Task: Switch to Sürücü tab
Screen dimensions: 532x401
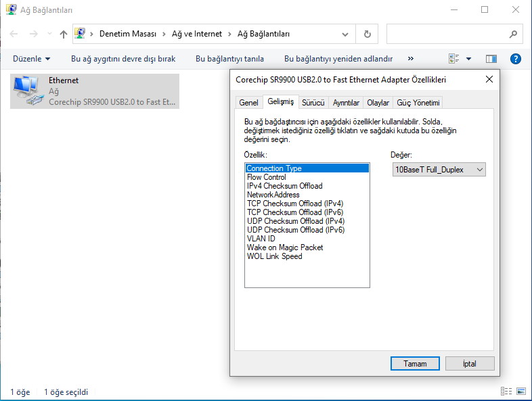Action: (x=313, y=103)
